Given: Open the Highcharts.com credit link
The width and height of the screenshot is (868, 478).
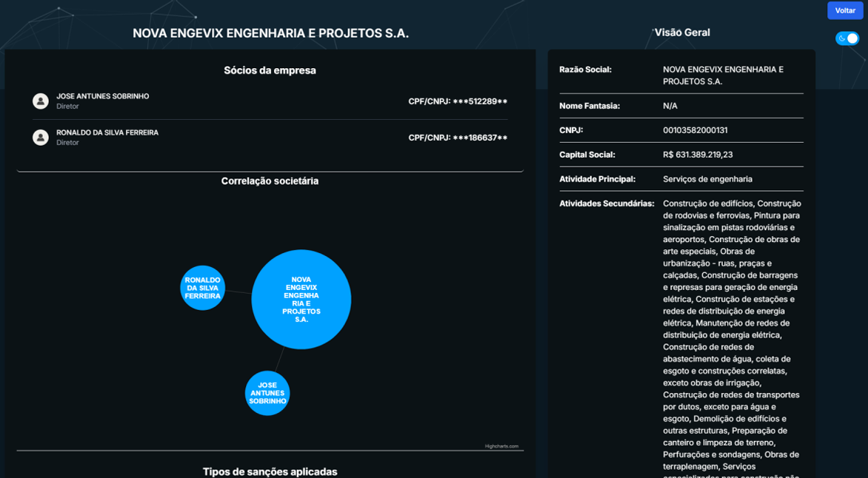Looking at the screenshot, I should tap(501, 446).
